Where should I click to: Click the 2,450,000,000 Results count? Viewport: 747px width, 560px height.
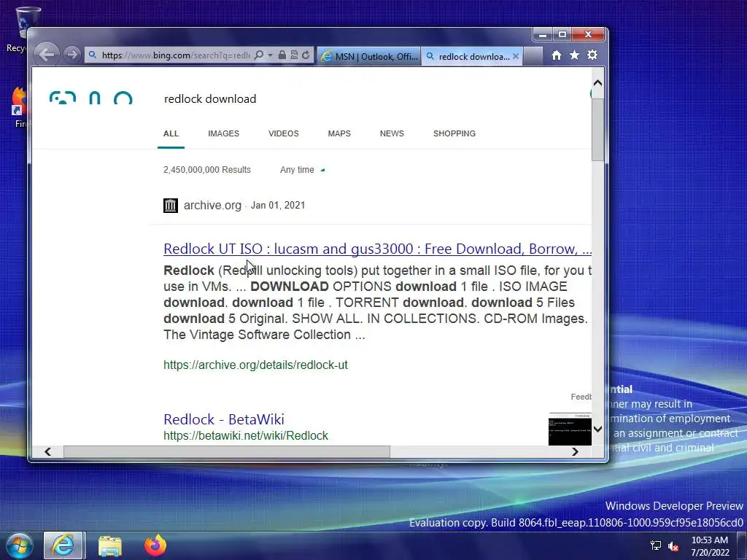[206, 169]
